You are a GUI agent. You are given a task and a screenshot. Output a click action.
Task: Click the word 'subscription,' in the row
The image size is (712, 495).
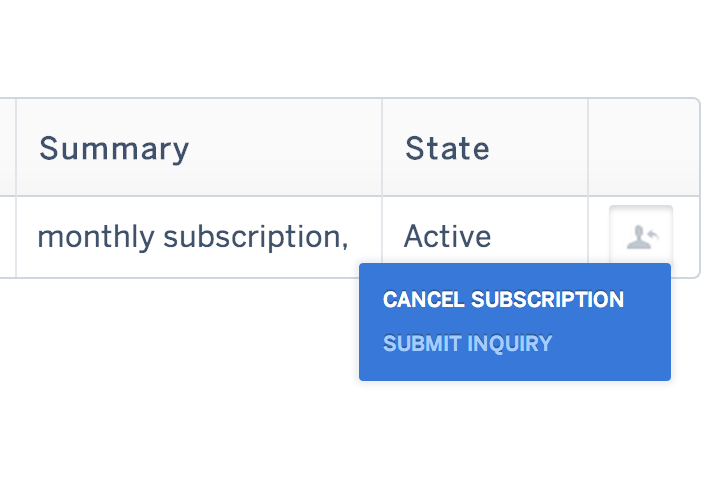(x=255, y=237)
